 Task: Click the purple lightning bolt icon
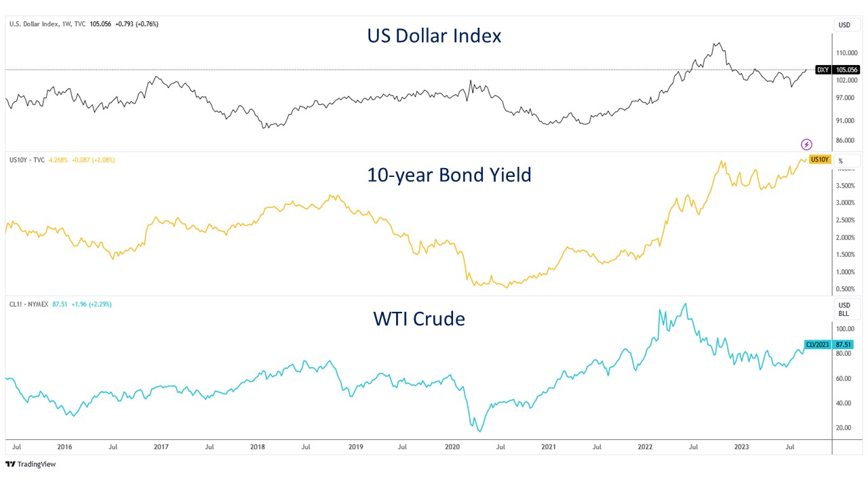[x=806, y=144]
